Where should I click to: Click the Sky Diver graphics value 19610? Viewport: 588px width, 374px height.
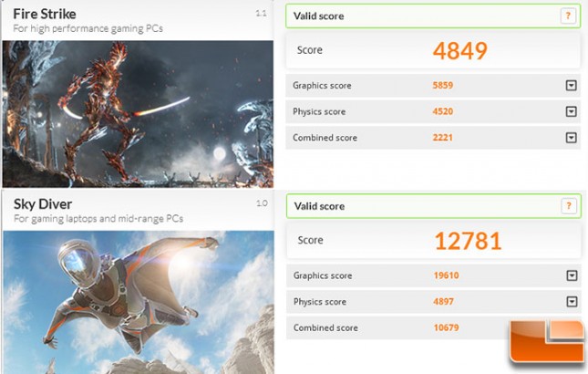[x=447, y=275]
